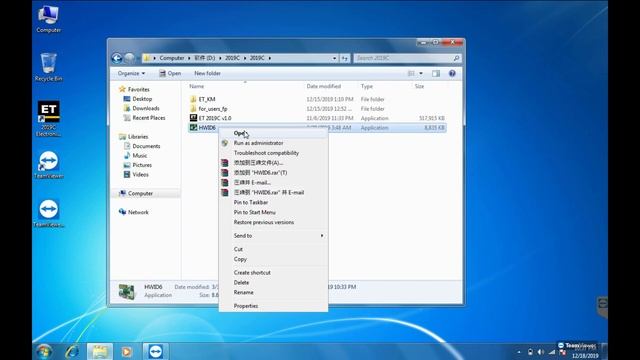Choose Pin to Taskbar
This screenshot has height=360, width=640.
click(x=273, y=202)
